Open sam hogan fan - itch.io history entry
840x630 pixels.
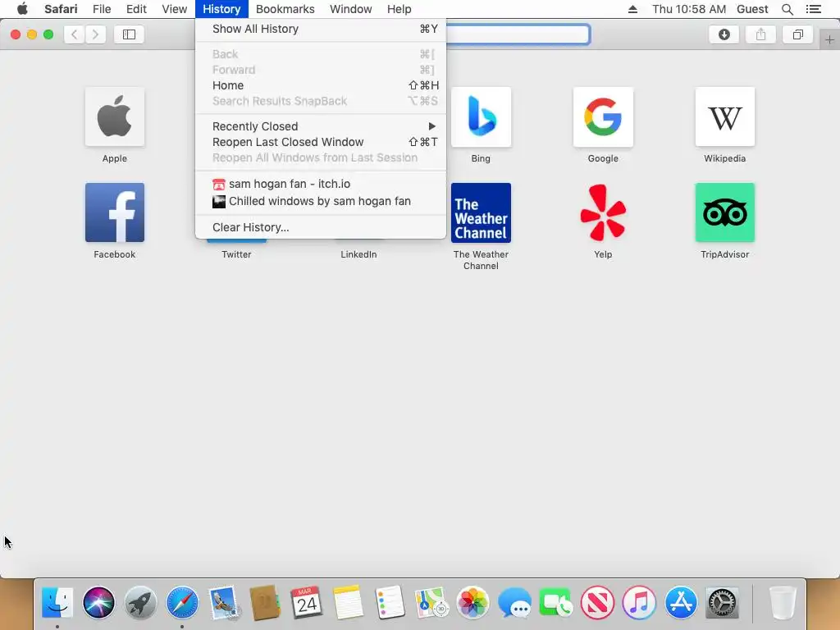point(321,184)
